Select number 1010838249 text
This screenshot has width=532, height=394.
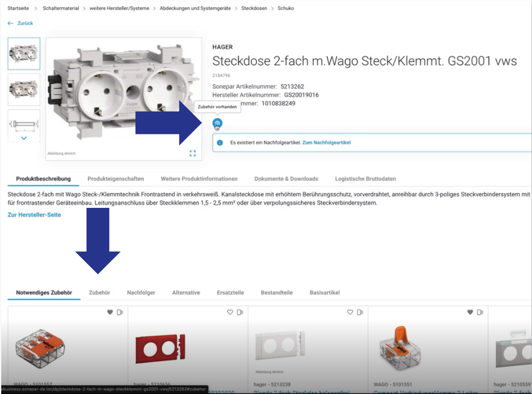click(278, 103)
